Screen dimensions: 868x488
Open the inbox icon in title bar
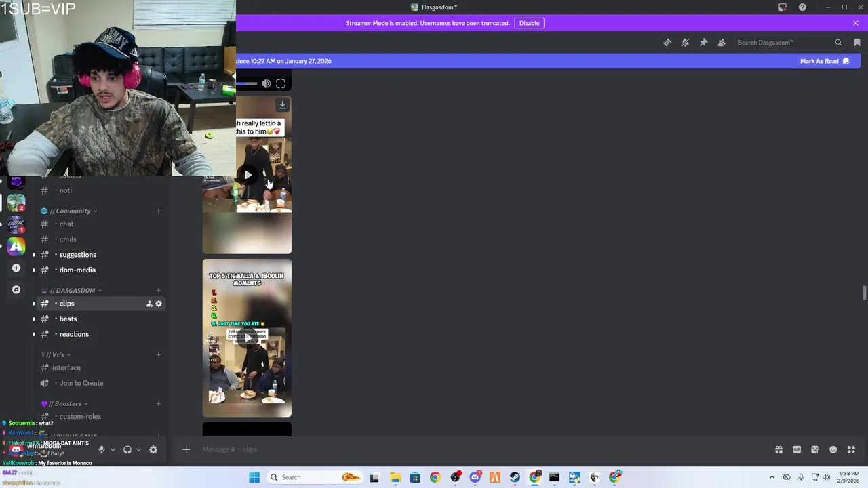pyautogui.click(x=783, y=7)
